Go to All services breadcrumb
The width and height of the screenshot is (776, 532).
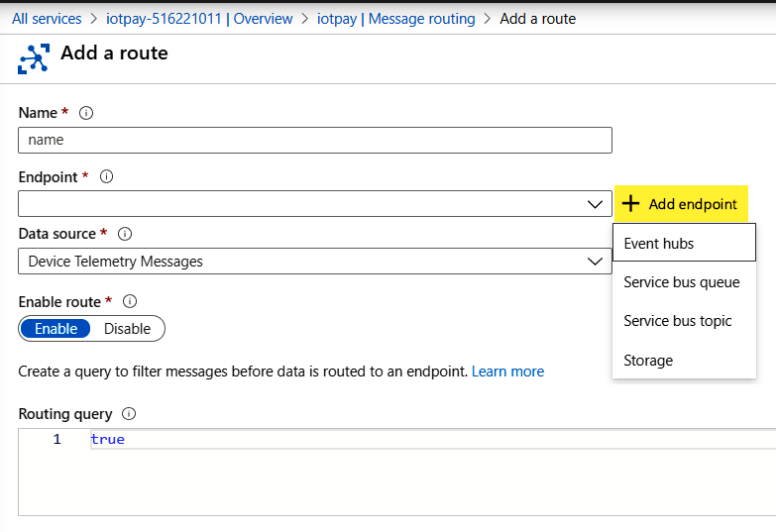[48, 18]
